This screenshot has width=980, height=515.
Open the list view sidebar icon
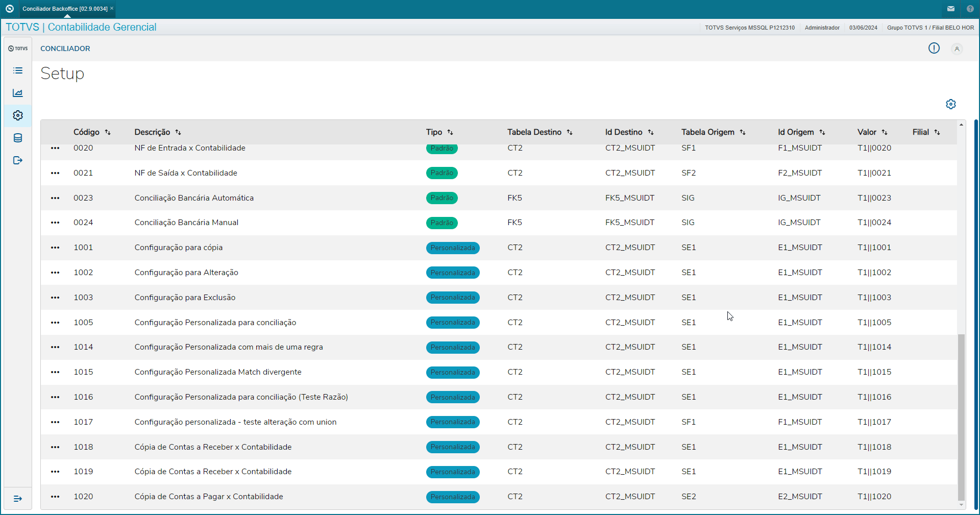click(18, 70)
